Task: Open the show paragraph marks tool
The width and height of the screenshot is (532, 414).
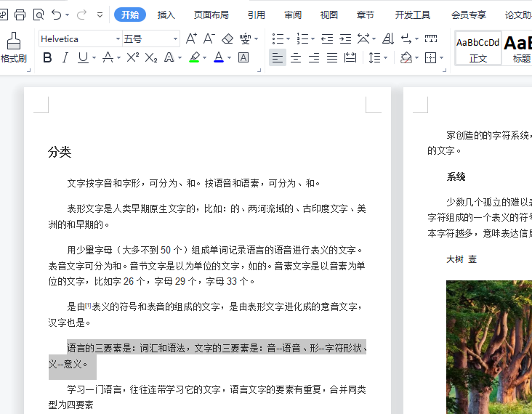Action: pos(406,38)
